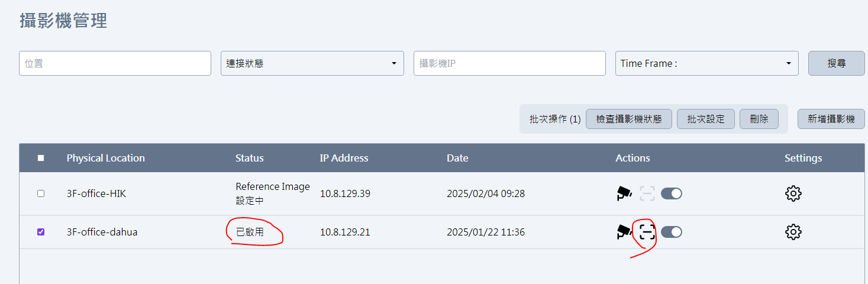Click camera icon for 3F-office-dahua row
This screenshot has width=868, height=284.
pyautogui.click(x=624, y=232)
